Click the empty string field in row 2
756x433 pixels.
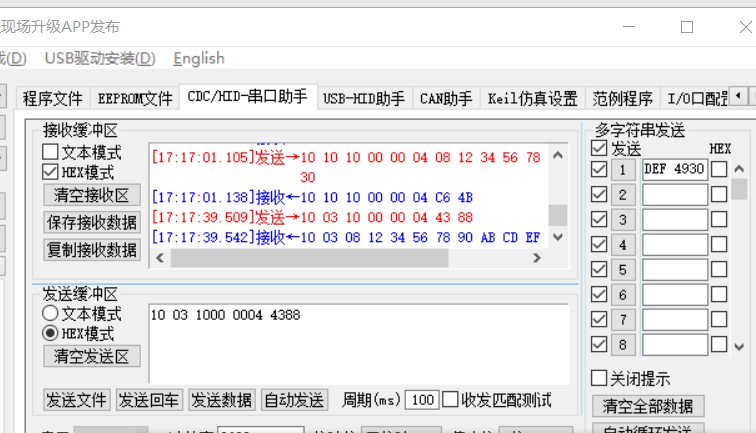pos(675,195)
